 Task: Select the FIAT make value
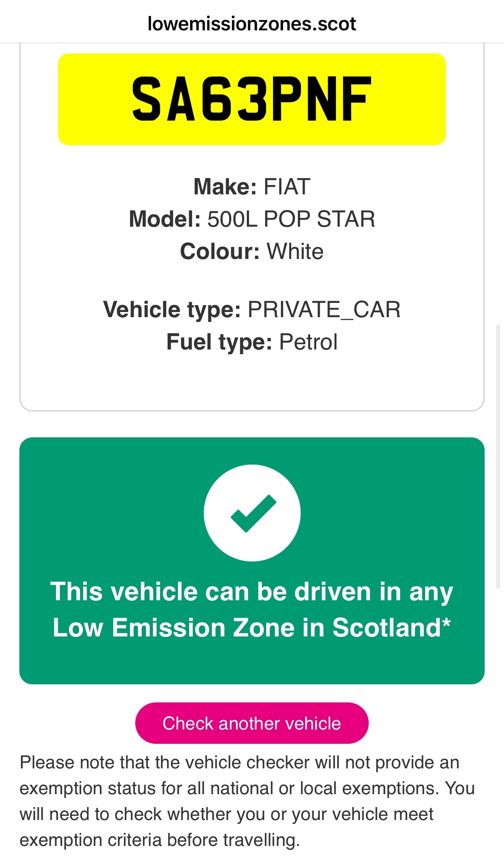click(286, 187)
